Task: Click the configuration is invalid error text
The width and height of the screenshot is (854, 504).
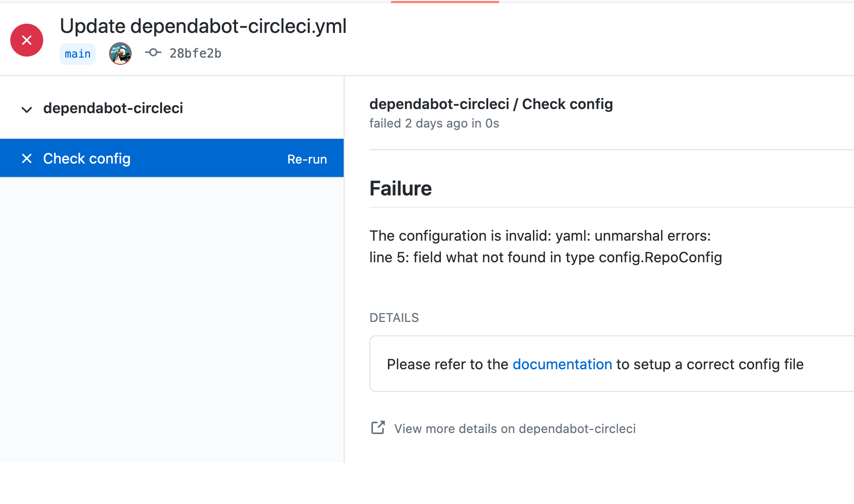Action: pyautogui.click(x=540, y=236)
